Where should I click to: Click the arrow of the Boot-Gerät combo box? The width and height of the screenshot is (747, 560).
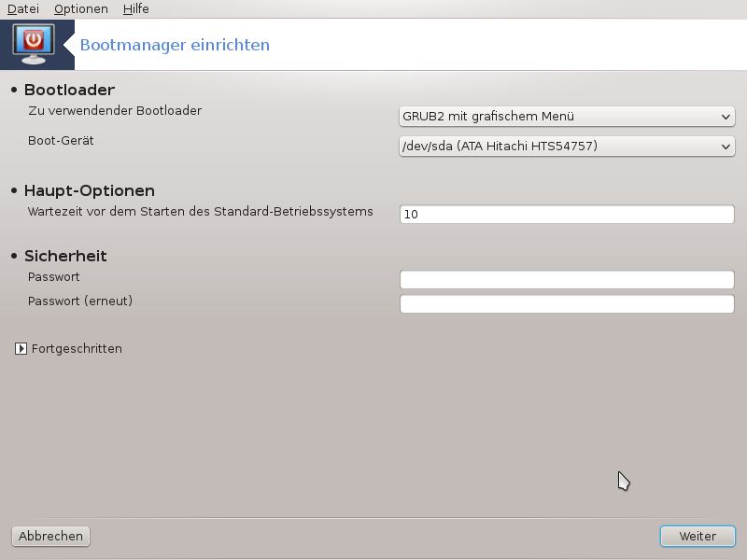tap(726, 147)
